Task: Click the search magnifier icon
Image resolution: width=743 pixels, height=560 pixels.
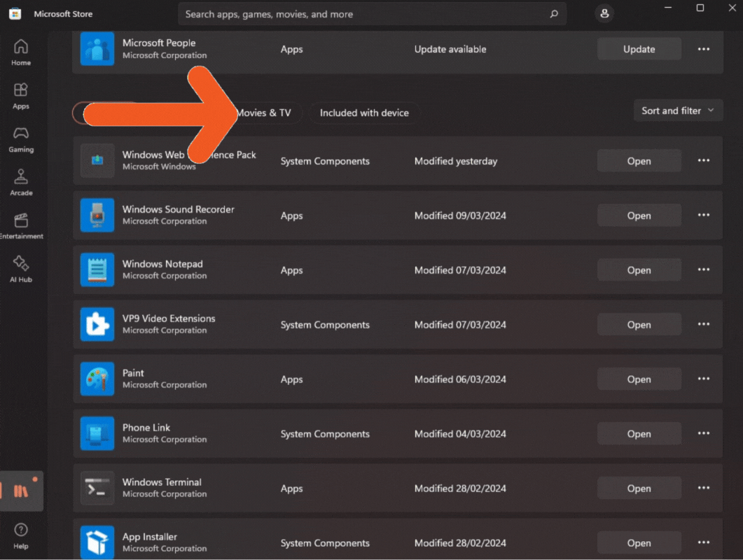Action: coord(554,14)
